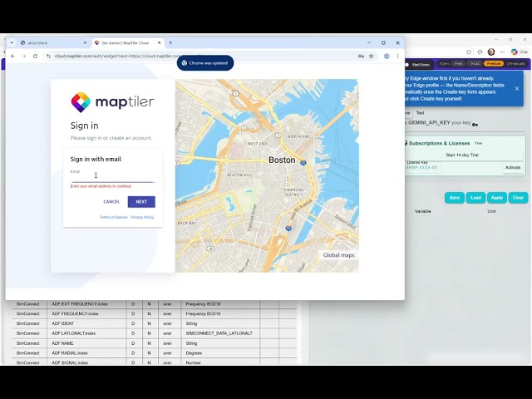The image size is (532, 399).
Task: Select the Premium tier pill
Action: [494, 64]
